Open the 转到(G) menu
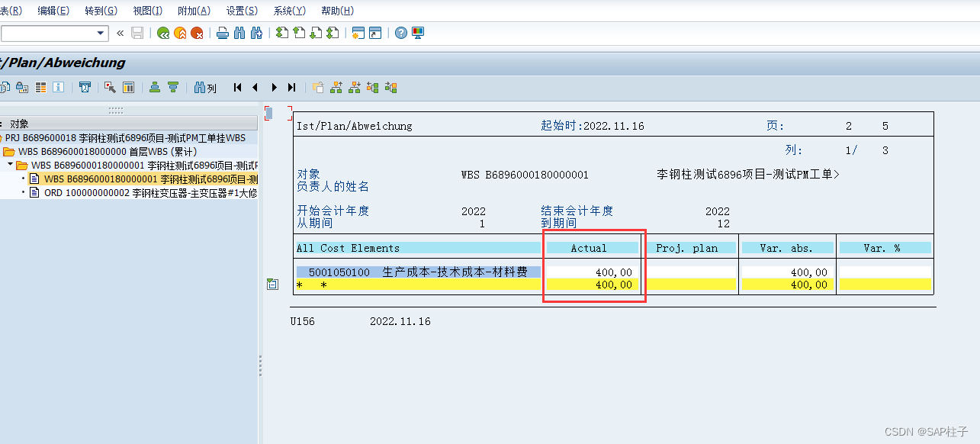This screenshot has width=980, height=444. [x=101, y=11]
